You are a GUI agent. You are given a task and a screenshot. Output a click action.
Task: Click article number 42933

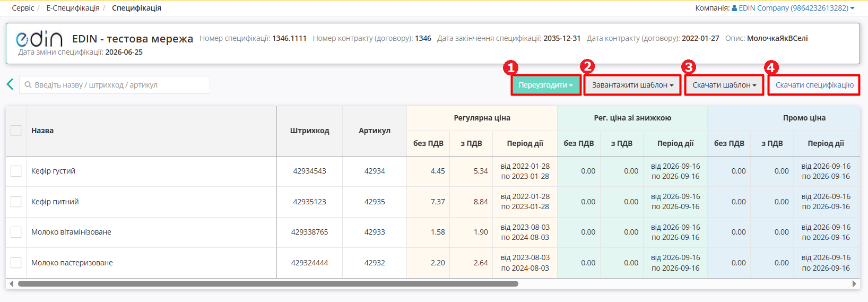pos(375,232)
